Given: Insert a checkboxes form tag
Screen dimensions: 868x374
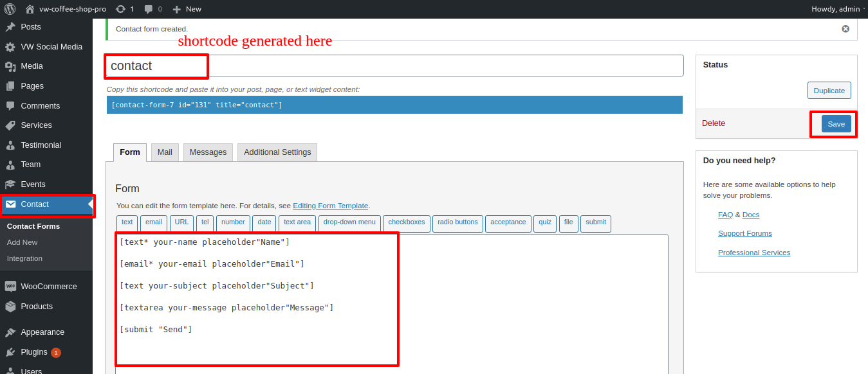Looking at the screenshot, I should (x=407, y=222).
